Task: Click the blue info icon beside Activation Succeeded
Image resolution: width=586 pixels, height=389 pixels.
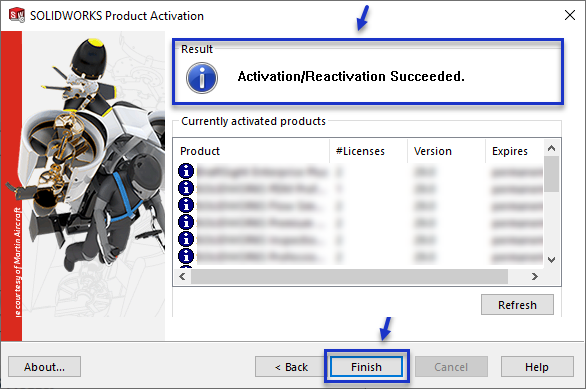Action: coord(202,78)
